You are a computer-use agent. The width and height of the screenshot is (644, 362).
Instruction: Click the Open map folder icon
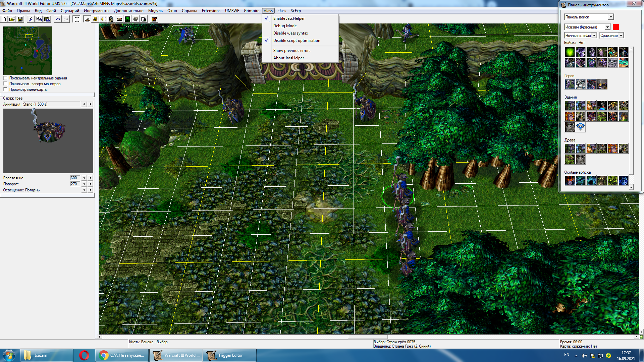coord(12,19)
